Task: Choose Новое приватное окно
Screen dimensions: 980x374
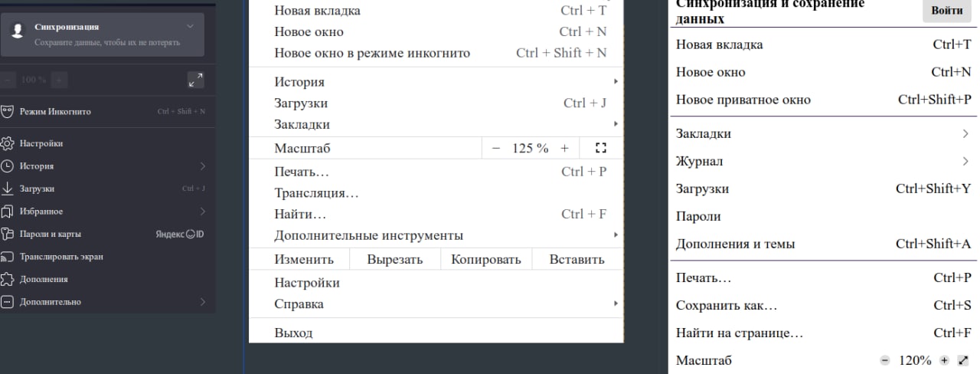Action: click(743, 100)
